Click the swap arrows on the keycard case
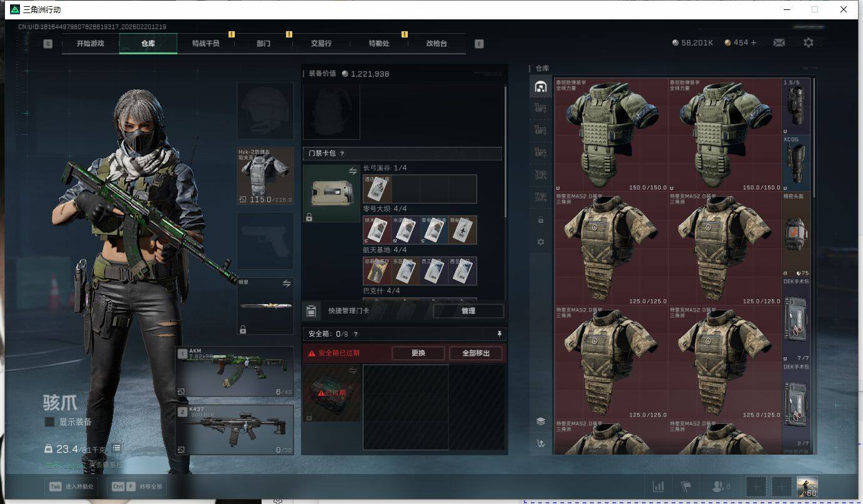The width and height of the screenshot is (863, 504). click(353, 171)
